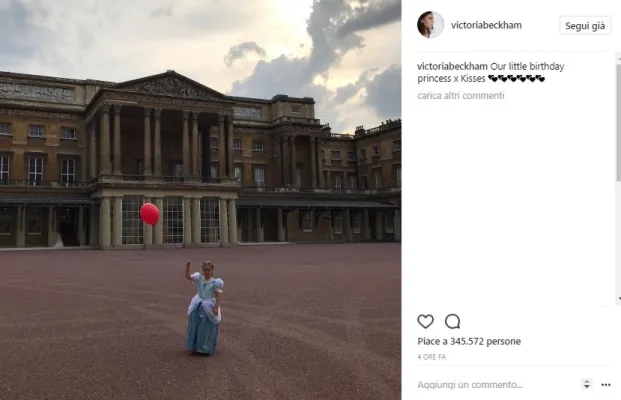The width and height of the screenshot is (621, 400).
Task: Open the post permalink "4 ORE FA"
Action: [431, 357]
